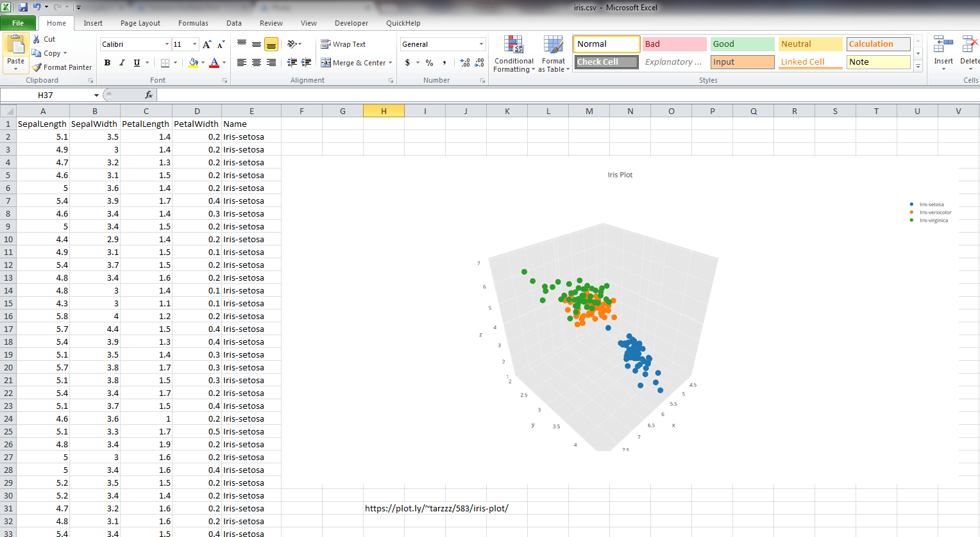The image size is (980, 537).
Task: Apply cell borders icon
Action: 165,63
